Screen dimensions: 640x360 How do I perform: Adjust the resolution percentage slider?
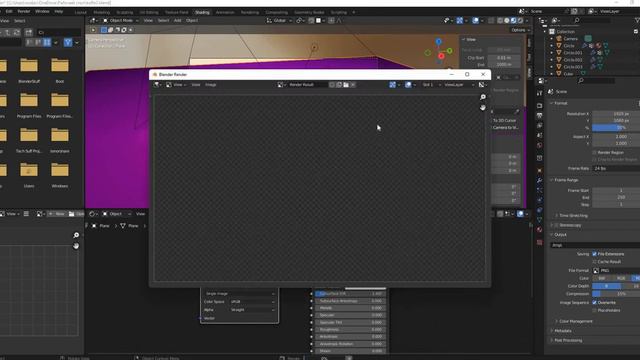click(x=616, y=128)
